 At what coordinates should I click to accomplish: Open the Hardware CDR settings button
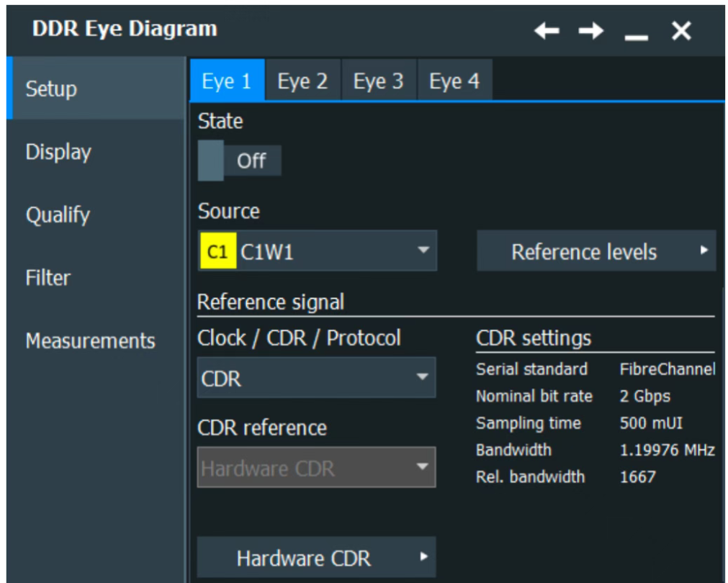click(317, 557)
